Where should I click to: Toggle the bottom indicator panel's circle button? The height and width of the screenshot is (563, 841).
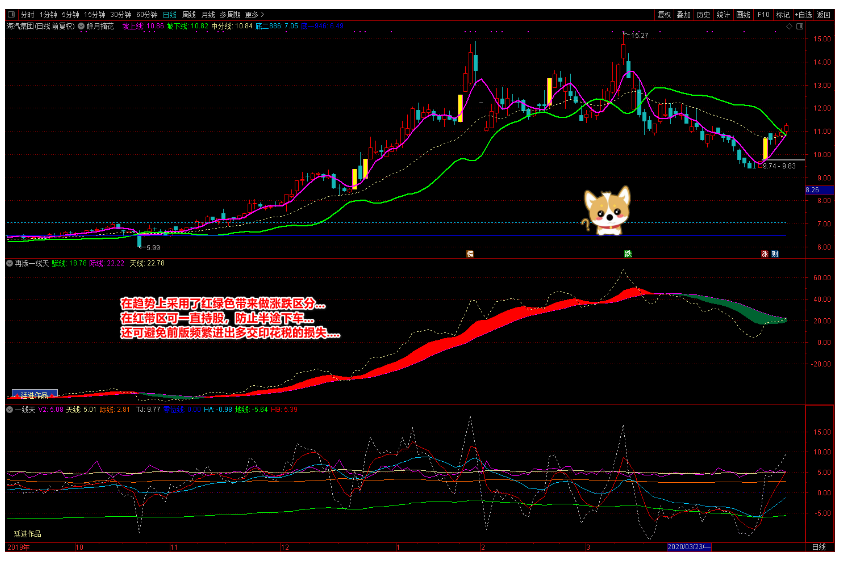9,409
